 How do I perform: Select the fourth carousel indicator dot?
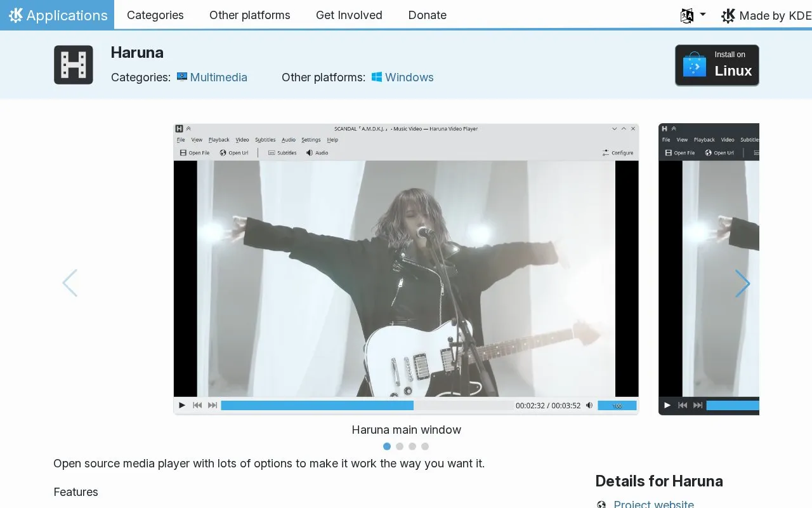[425, 446]
